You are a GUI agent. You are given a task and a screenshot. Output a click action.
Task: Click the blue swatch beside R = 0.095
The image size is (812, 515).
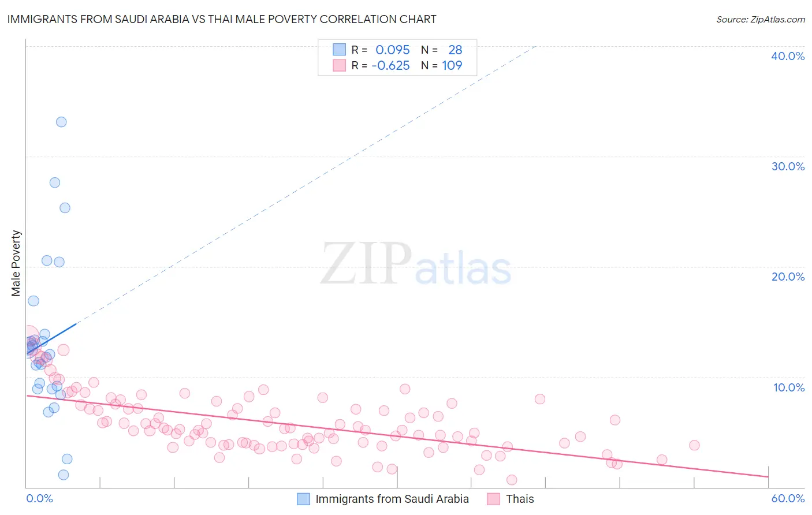[339, 50]
